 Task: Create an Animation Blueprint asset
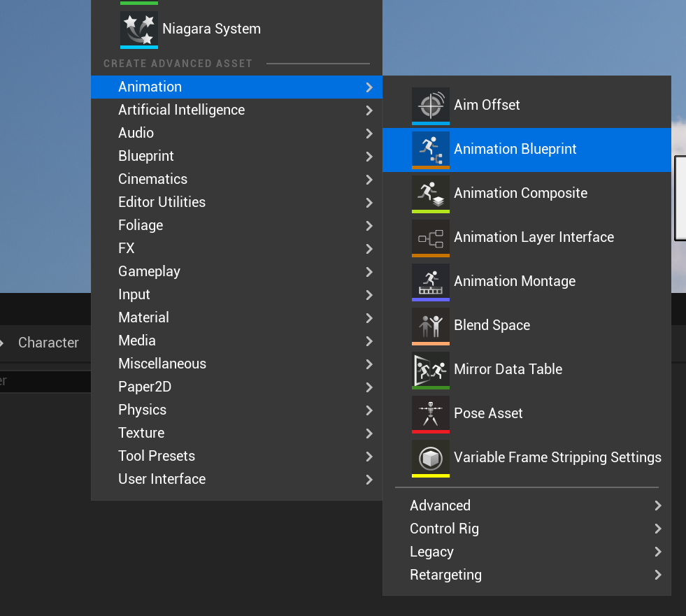click(x=527, y=150)
